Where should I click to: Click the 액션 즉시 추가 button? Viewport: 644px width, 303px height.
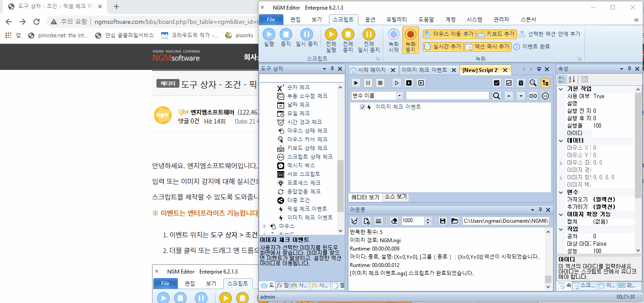[488, 46]
